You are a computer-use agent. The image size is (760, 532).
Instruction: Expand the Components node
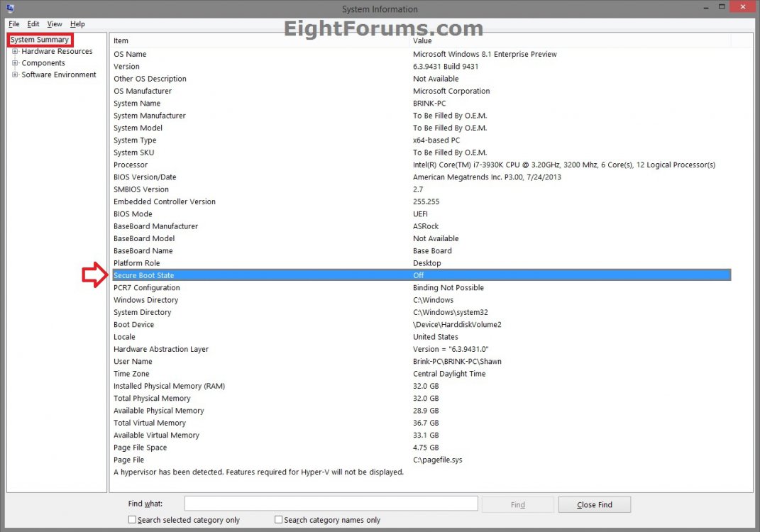pyautogui.click(x=14, y=63)
